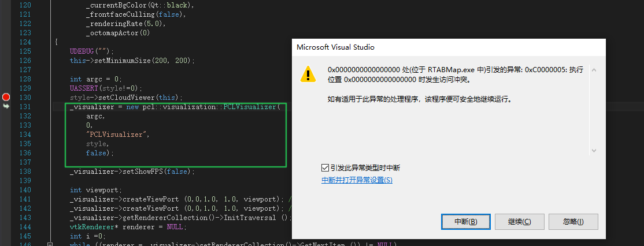Click the setMinimumSize call on line 126

click(x=132, y=61)
